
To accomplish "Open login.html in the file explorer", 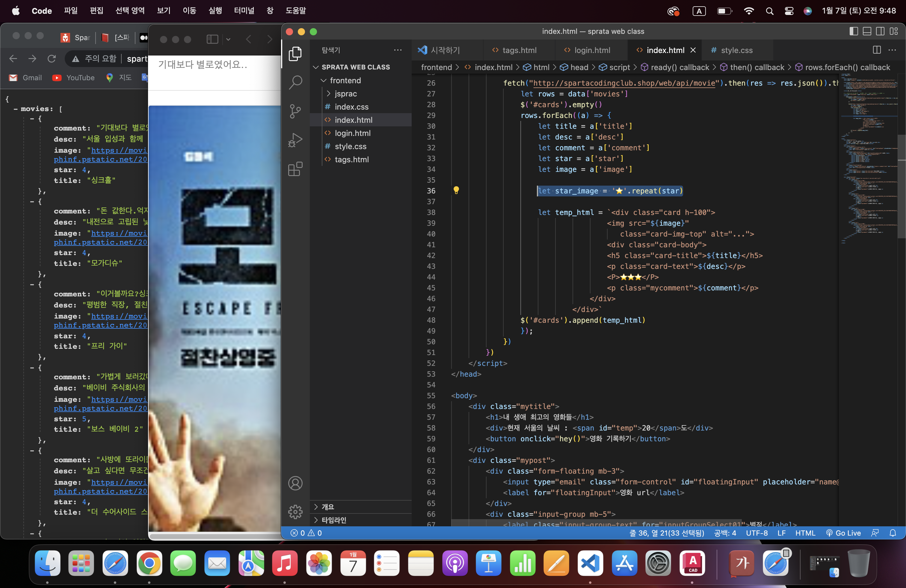I will pos(353,133).
